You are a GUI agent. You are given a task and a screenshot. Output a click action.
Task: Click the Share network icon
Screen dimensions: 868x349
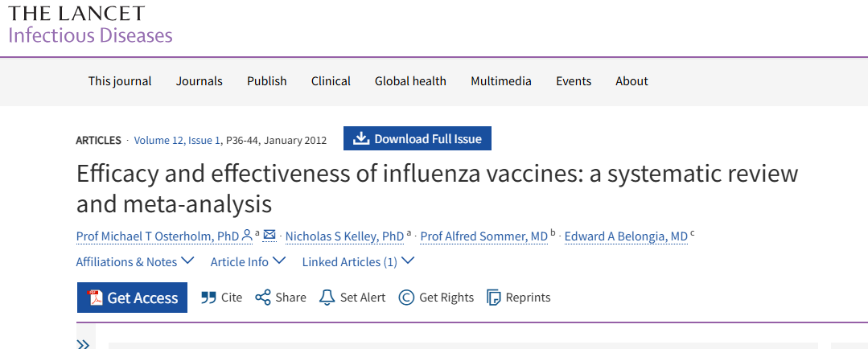click(x=263, y=298)
